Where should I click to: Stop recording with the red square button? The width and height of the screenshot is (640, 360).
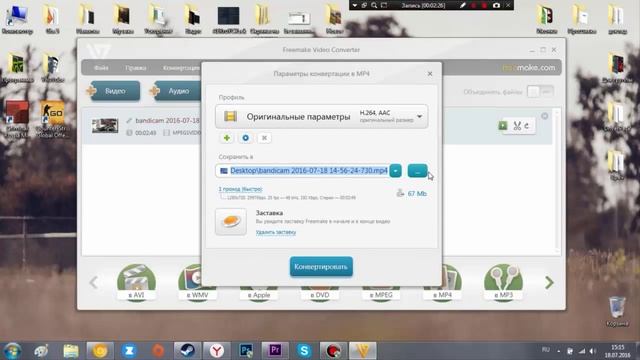484,5
